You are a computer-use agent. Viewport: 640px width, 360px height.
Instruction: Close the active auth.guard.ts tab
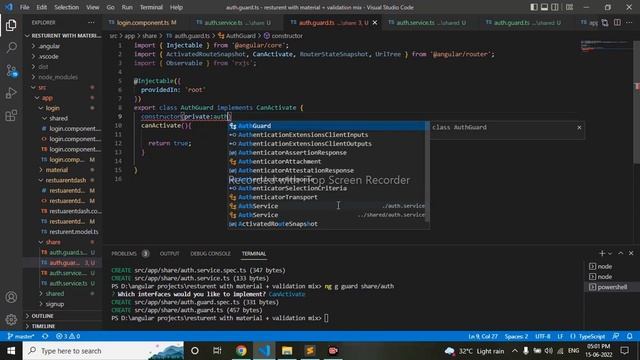[x=375, y=22]
